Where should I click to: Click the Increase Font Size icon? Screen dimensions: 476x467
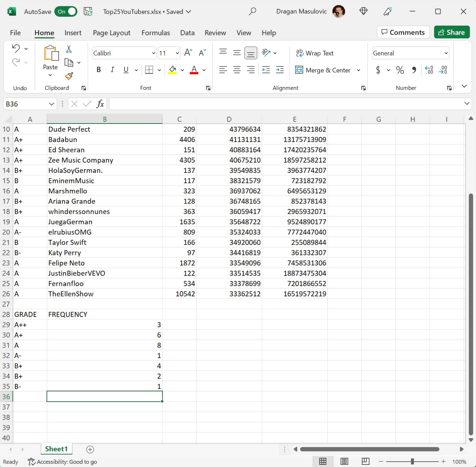188,53
